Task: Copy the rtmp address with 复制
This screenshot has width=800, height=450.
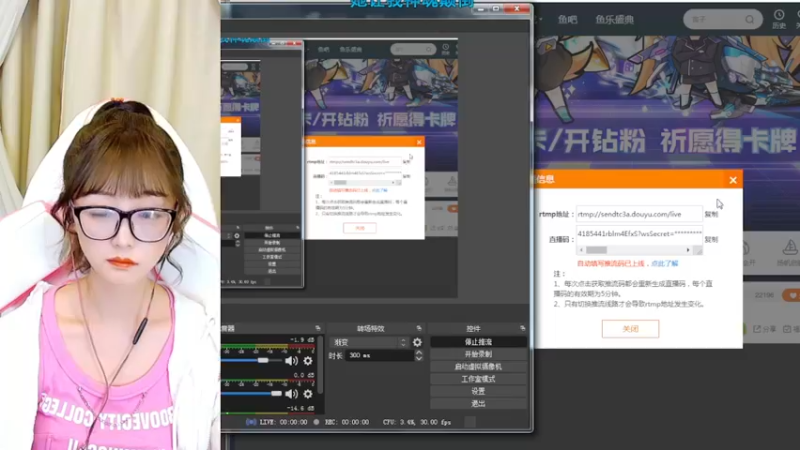Action: pyautogui.click(x=711, y=214)
